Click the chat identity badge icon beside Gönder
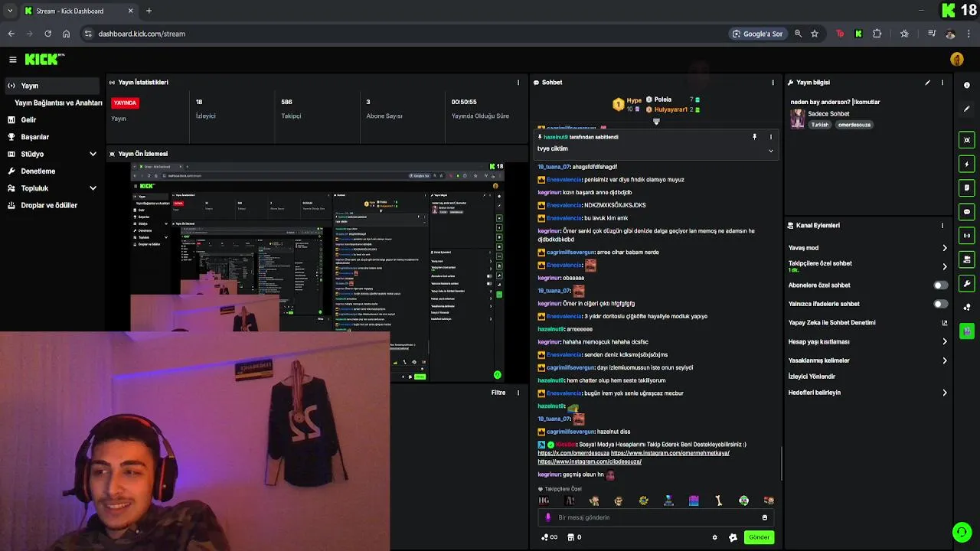Viewport: 980px width, 551px height. click(x=733, y=537)
